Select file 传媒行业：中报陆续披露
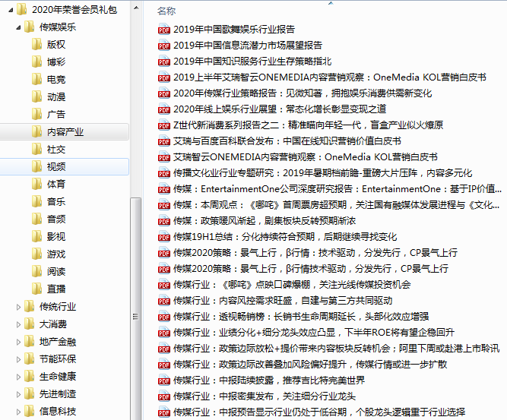The height and width of the screenshot is (420, 507). click(269, 381)
